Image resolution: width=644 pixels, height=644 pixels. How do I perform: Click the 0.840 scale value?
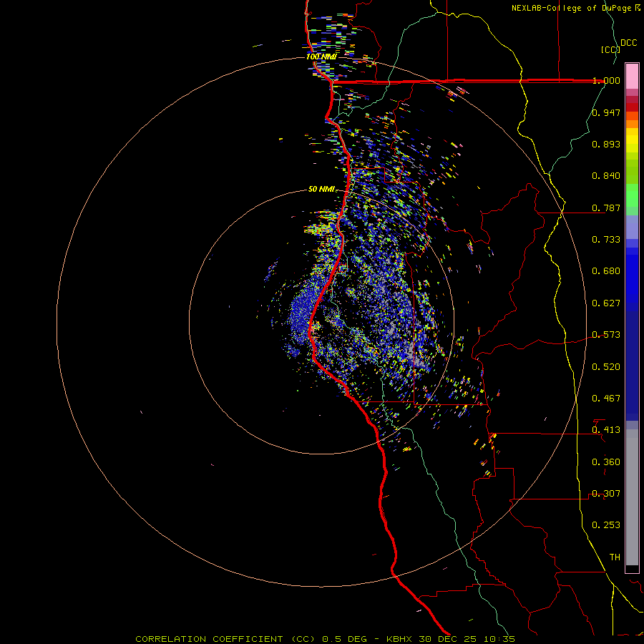[606, 176]
